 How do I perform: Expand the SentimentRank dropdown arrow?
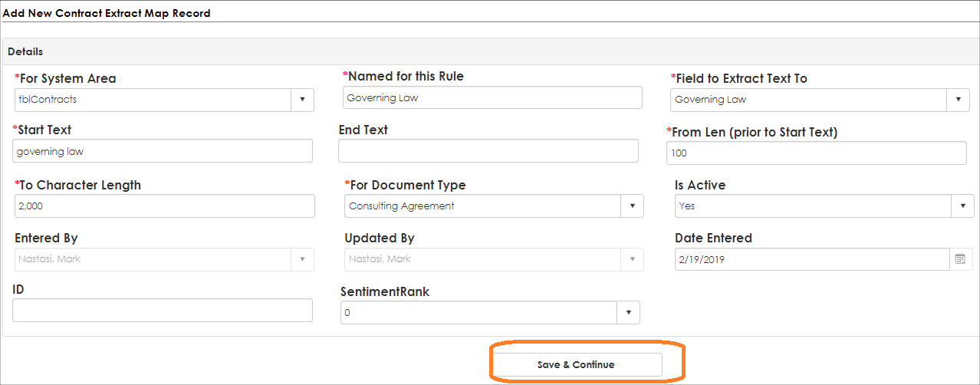(628, 312)
